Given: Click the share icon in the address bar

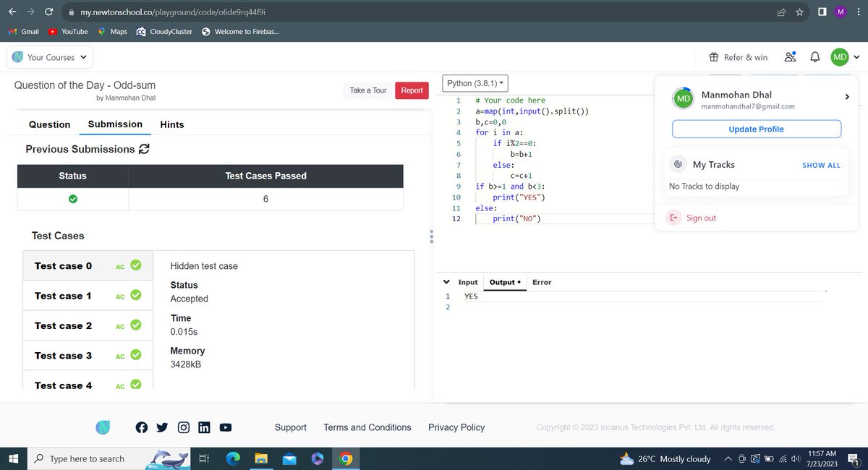Looking at the screenshot, I should pyautogui.click(x=781, y=12).
